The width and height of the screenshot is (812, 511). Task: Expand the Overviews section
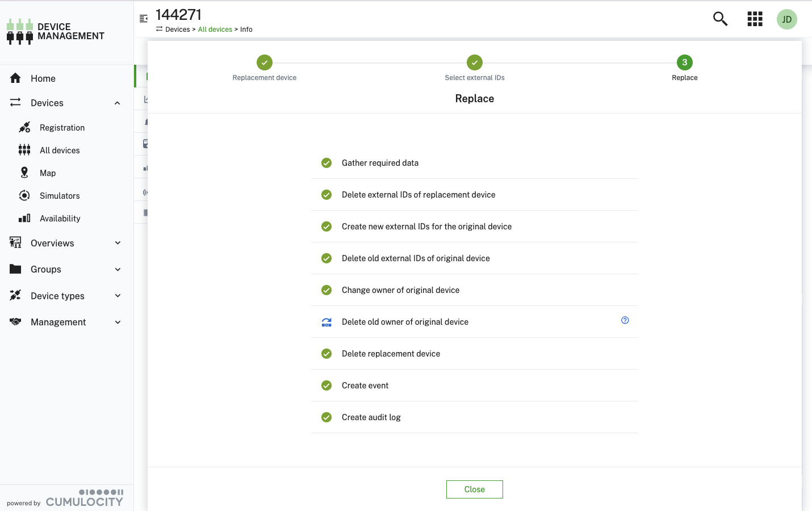point(117,242)
